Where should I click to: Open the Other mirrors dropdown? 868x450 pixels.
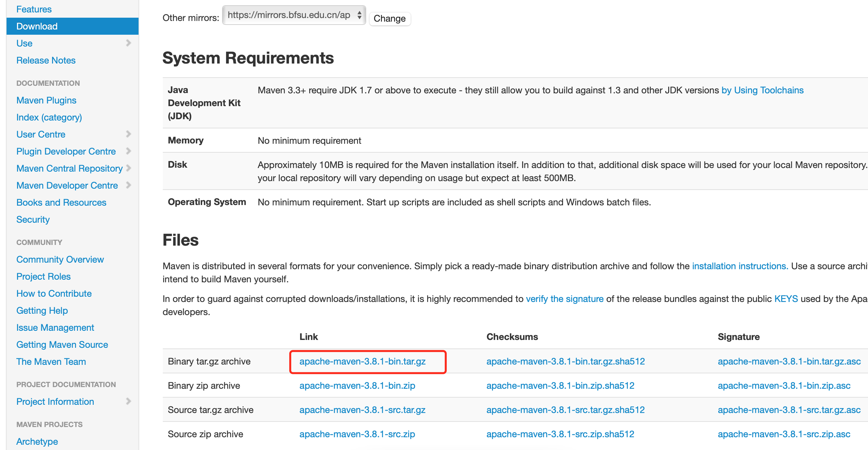(x=294, y=15)
